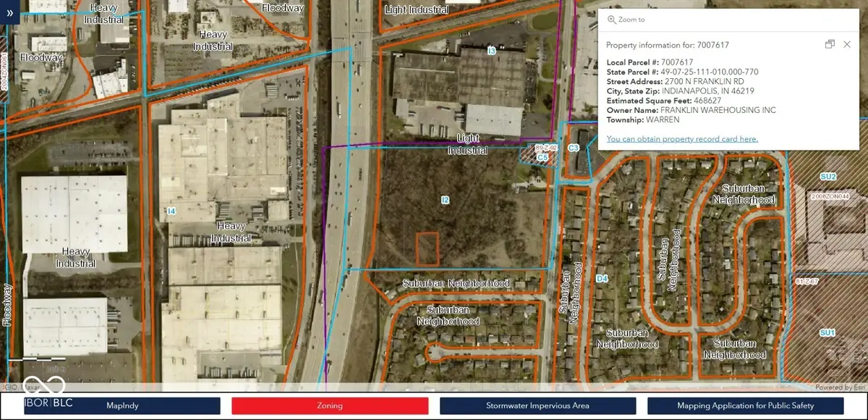Click the Zoom to magnifier icon
Screen dimensions: 868x420
tap(612, 20)
